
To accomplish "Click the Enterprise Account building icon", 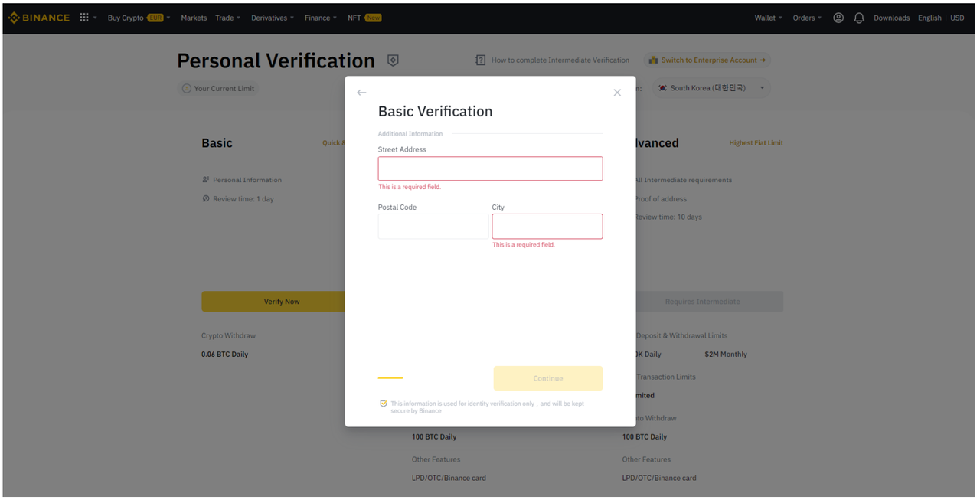I will click(653, 60).
